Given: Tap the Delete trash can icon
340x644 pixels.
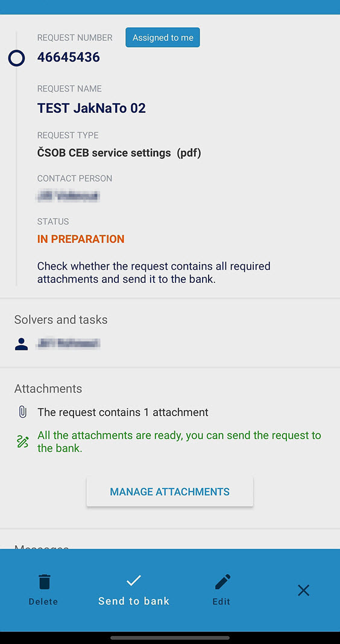Looking at the screenshot, I should (45, 581).
